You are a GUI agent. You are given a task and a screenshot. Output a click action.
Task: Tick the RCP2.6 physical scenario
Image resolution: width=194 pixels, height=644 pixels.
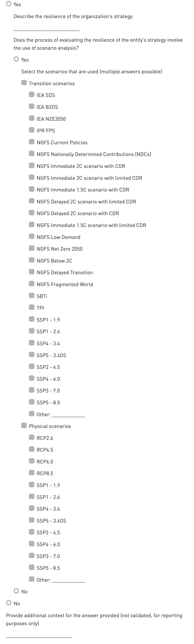click(x=31, y=437)
